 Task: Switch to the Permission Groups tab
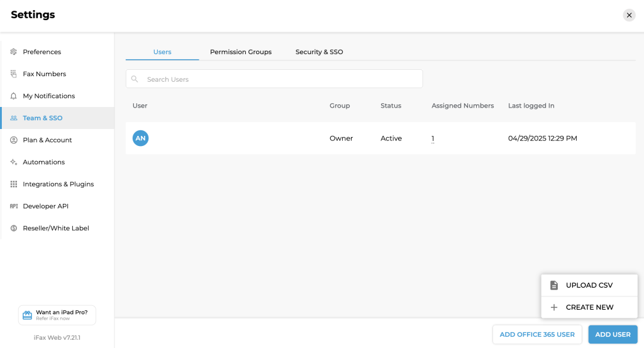click(241, 52)
